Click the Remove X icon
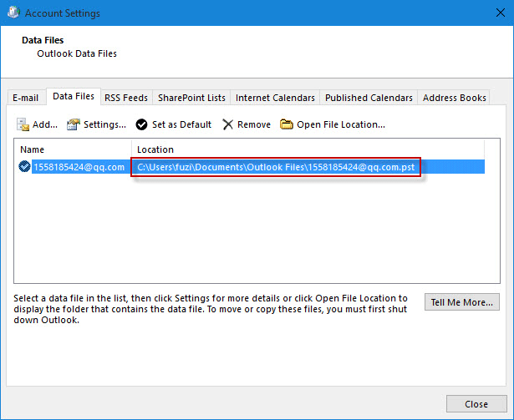514x420 pixels. click(x=227, y=124)
